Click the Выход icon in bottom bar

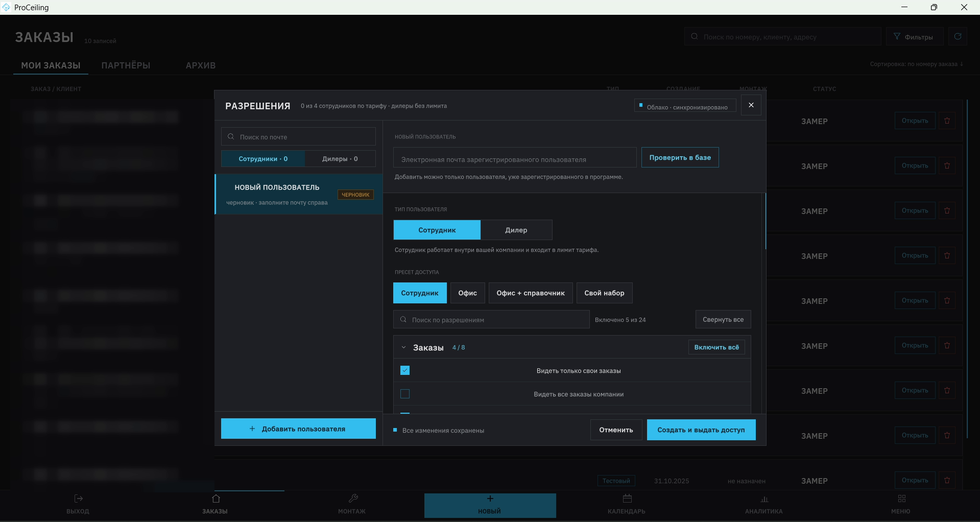click(78, 499)
